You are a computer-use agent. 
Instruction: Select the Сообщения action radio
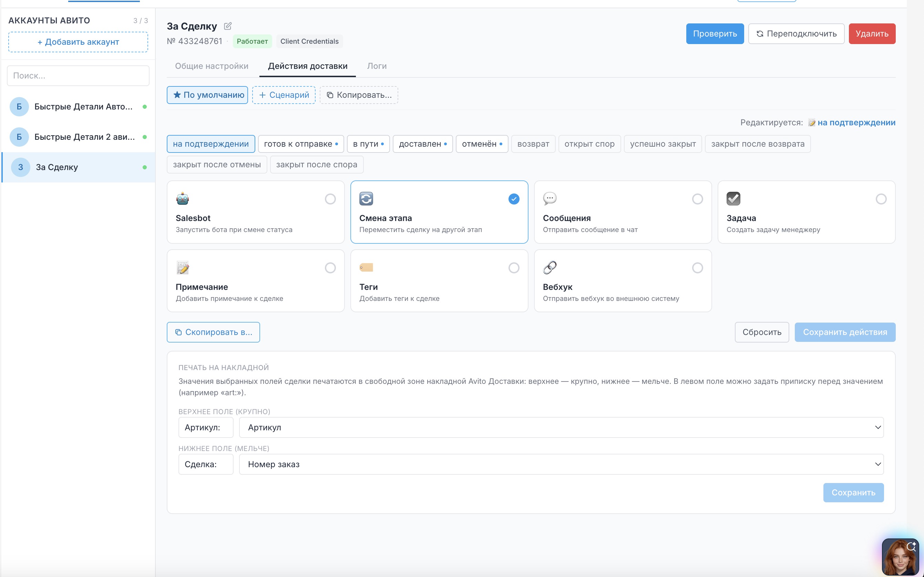(x=698, y=199)
